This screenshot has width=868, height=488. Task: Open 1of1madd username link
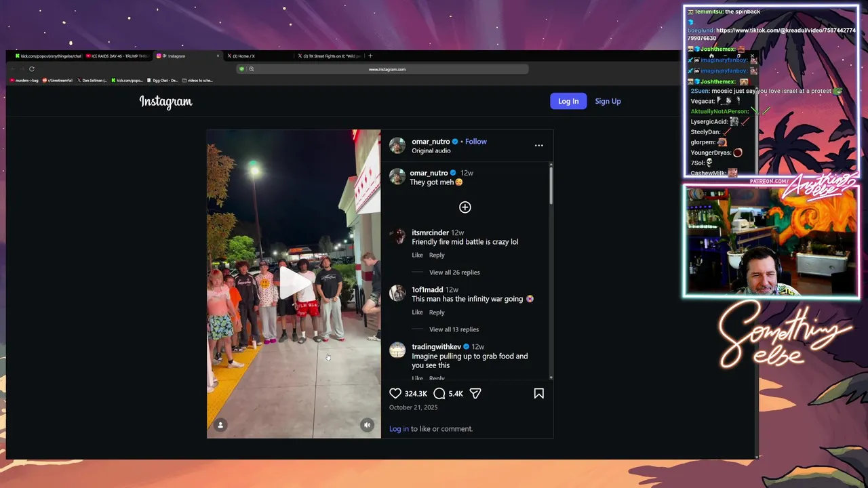tap(427, 289)
